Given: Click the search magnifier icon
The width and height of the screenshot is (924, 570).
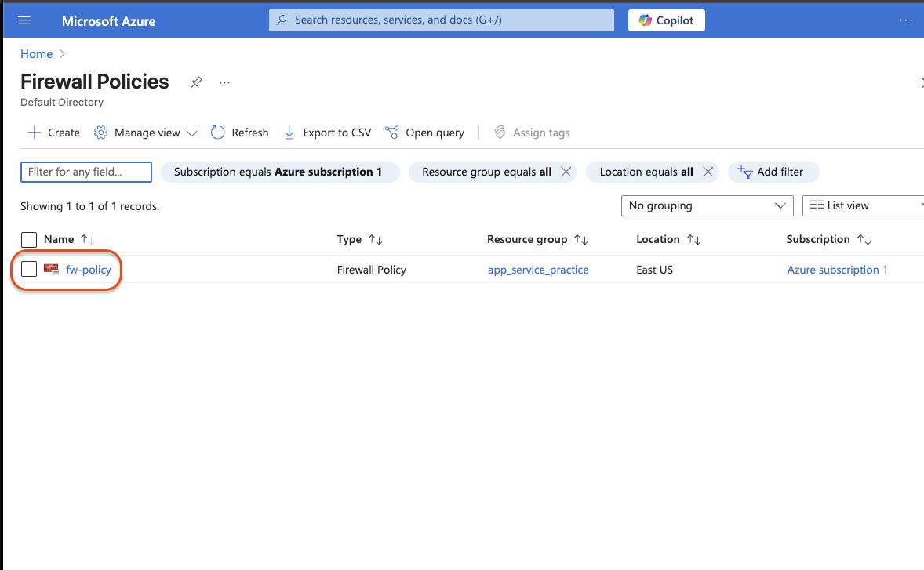Looking at the screenshot, I should [282, 20].
